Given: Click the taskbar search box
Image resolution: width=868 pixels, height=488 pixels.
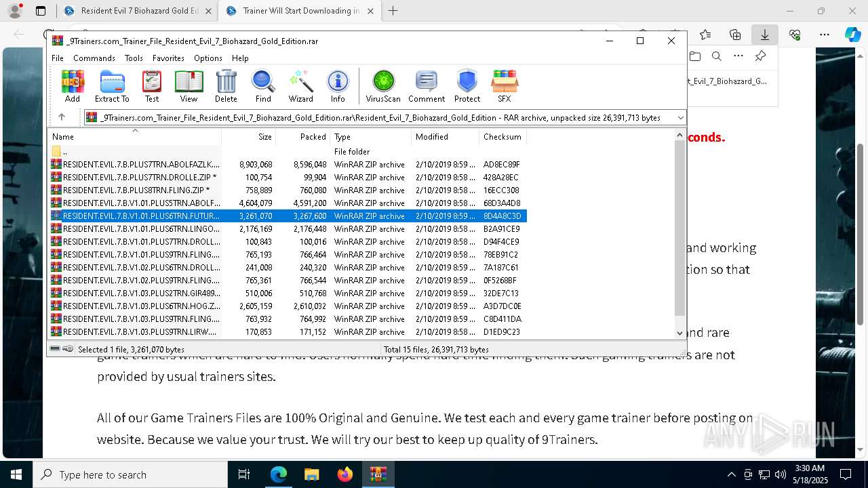Looking at the screenshot, I should 130,474.
